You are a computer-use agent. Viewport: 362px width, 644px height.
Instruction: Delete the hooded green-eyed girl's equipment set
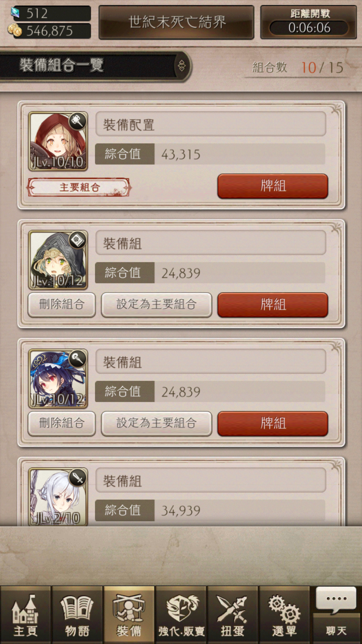pos(62,305)
